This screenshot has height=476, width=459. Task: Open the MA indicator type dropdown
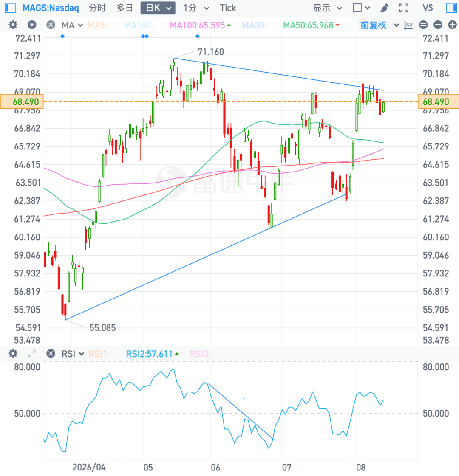pyautogui.click(x=72, y=25)
